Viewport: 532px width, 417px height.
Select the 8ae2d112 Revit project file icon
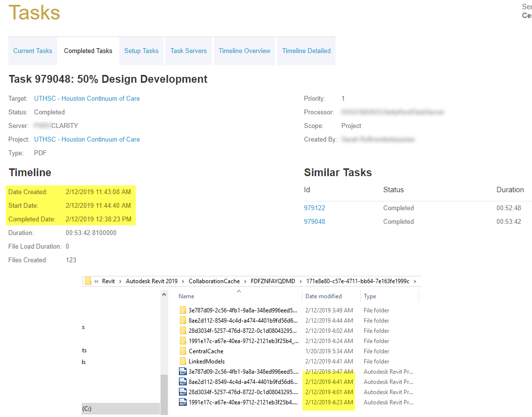tap(183, 382)
